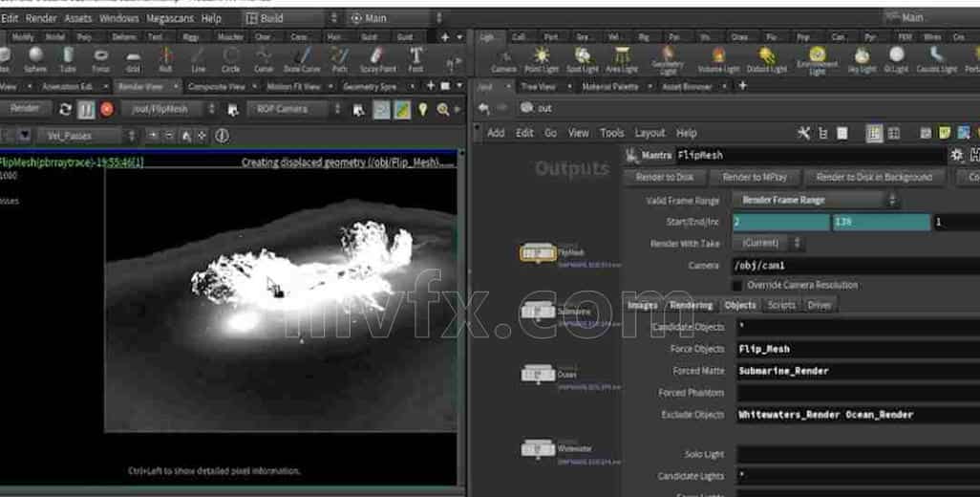Toggle the first blue render view icon
Screen dimensions: 980x497
coord(381,109)
